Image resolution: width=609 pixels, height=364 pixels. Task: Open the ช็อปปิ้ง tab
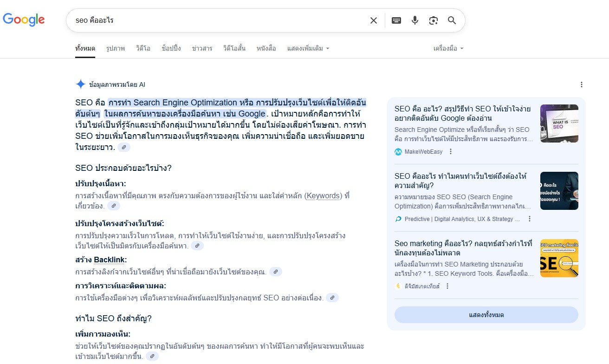pyautogui.click(x=171, y=48)
